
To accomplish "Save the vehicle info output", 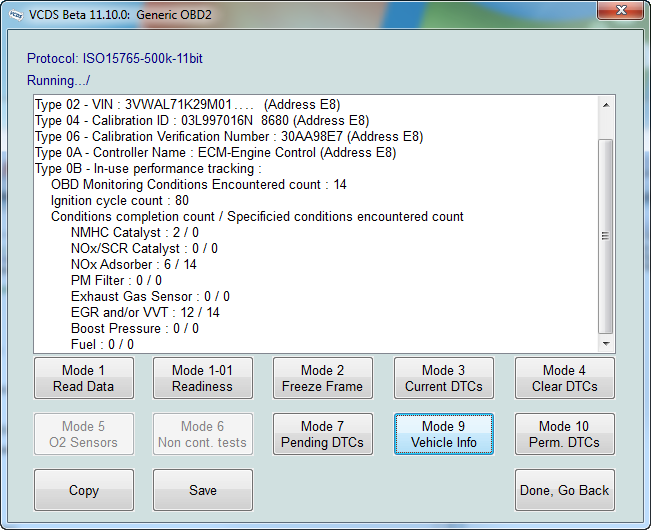I will coord(203,490).
